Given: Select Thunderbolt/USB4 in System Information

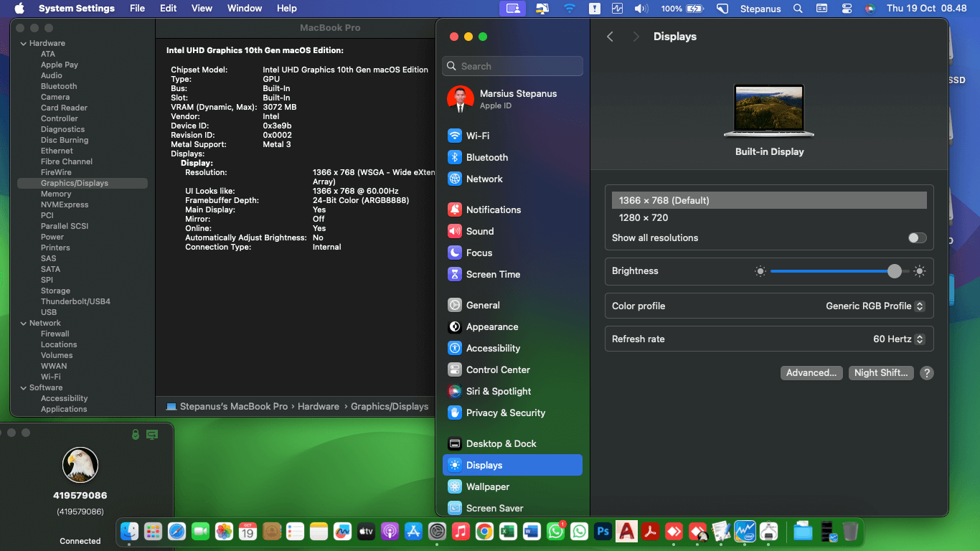Looking at the screenshot, I should 75,301.
